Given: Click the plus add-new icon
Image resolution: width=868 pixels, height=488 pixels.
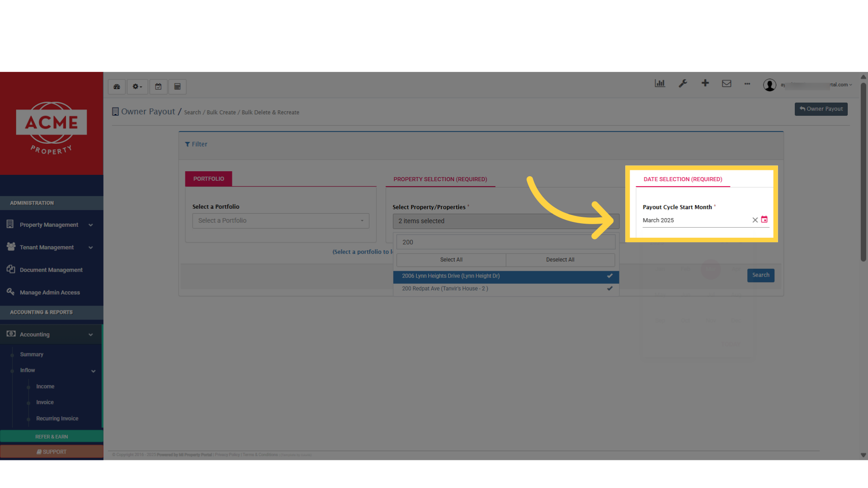Looking at the screenshot, I should click(x=705, y=83).
